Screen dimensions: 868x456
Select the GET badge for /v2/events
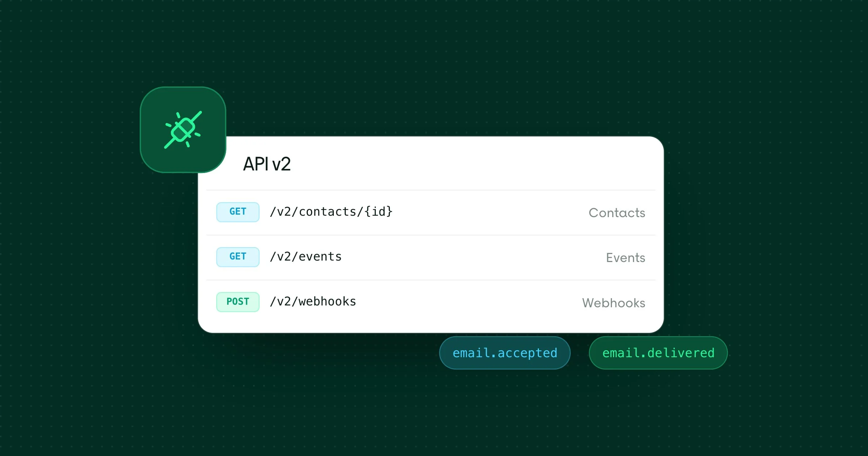coord(238,257)
